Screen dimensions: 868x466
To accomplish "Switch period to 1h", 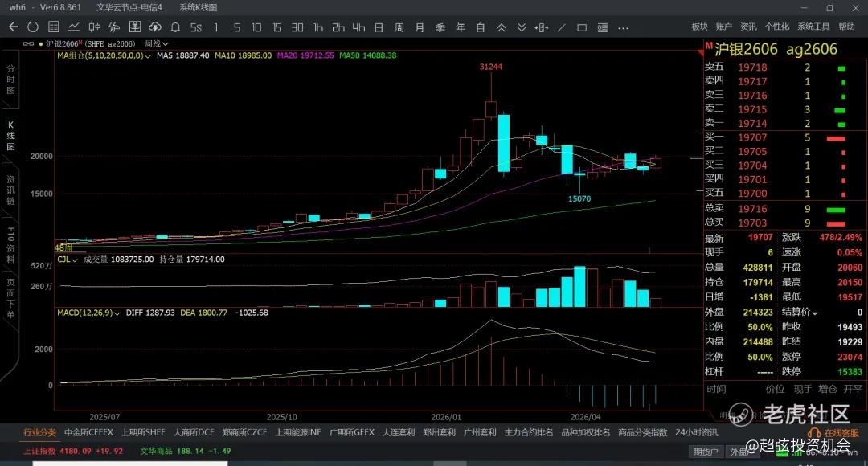I will tap(318, 27).
